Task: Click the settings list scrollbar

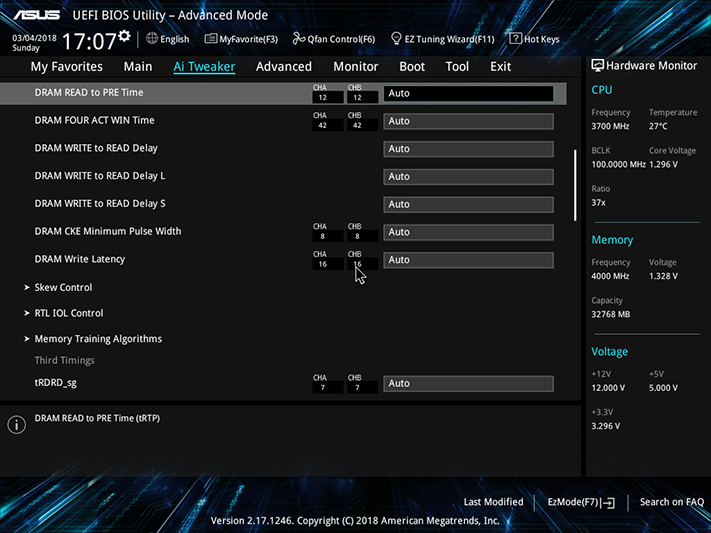Action: click(x=575, y=185)
